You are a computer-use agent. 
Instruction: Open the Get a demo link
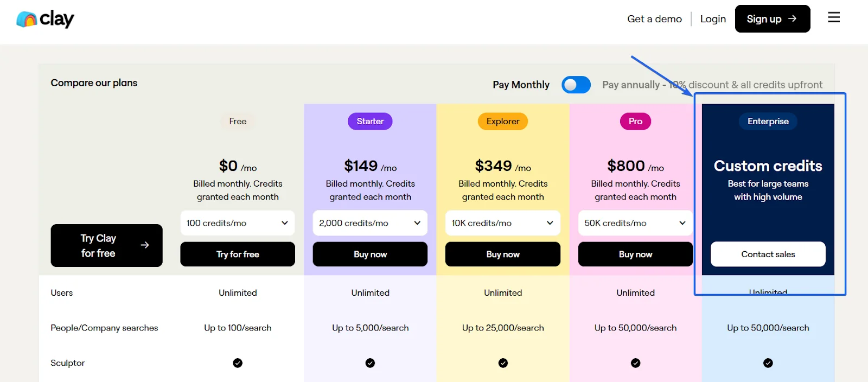[x=654, y=19]
